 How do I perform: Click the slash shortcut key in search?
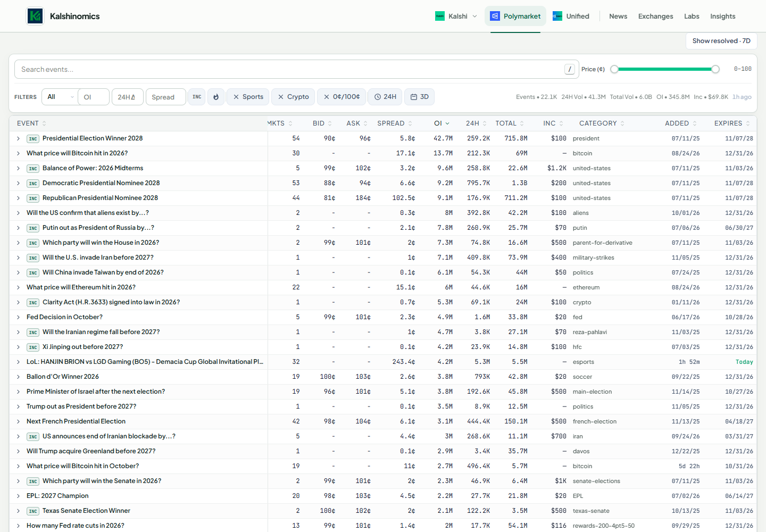pyautogui.click(x=570, y=69)
